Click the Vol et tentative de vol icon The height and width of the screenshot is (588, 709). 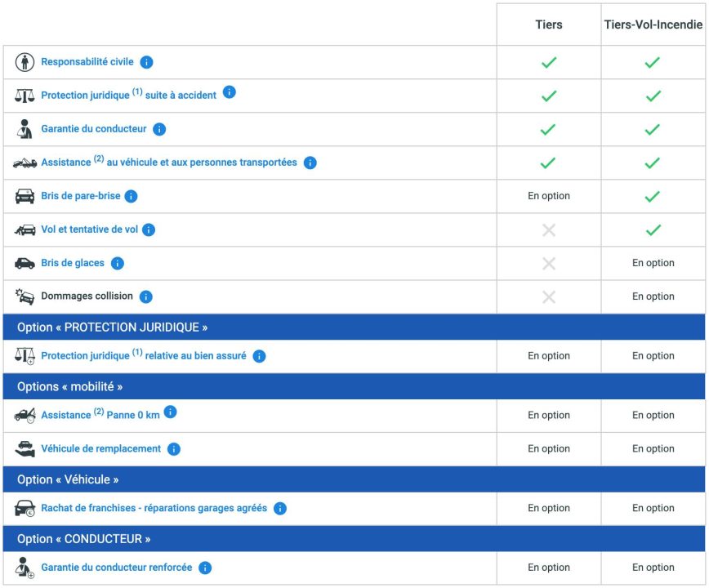point(25,229)
